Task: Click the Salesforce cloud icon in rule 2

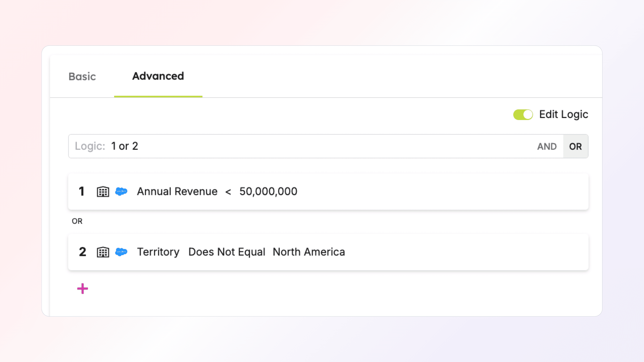Action: pyautogui.click(x=121, y=252)
